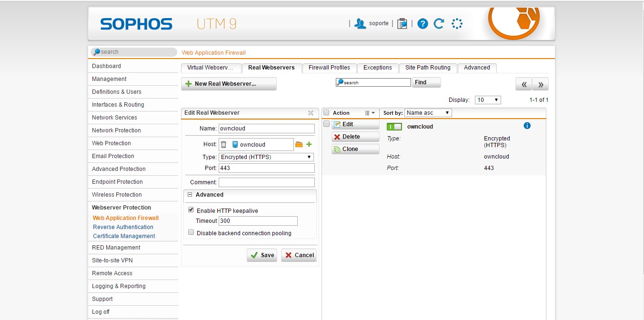This screenshot has width=644, height=320.
Task: Open the Advanced tab
Action: click(477, 68)
